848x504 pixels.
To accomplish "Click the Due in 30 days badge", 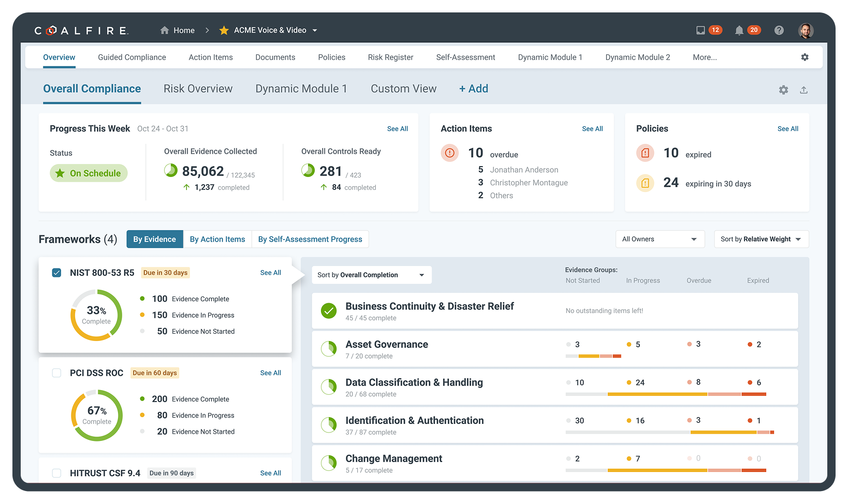I will 166,273.
